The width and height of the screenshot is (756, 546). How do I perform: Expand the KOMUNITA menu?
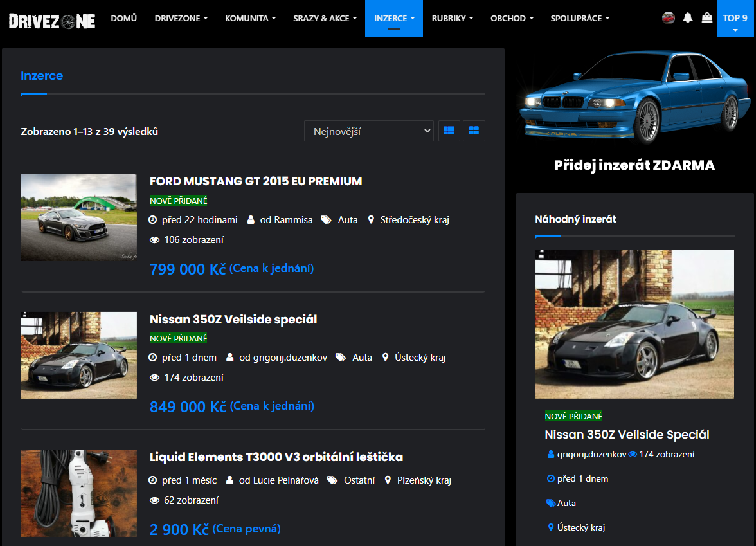pyautogui.click(x=251, y=18)
